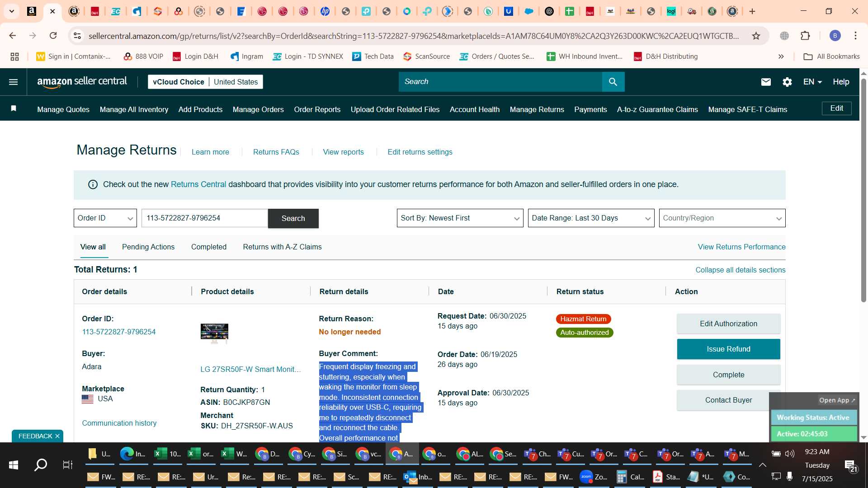Open Sort By Newest First dropdown
This screenshot has height=488, width=868.
[460, 218]
